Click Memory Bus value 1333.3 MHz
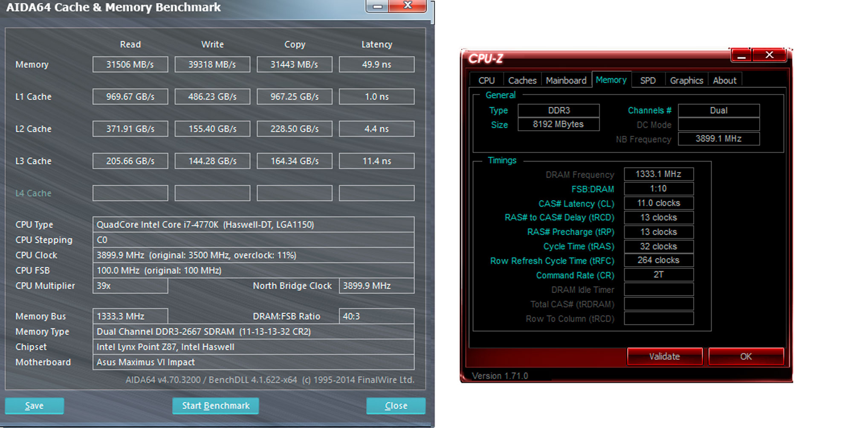Image resolution: width=868 pixels, height=428 pixels. (x=130, y=316)
